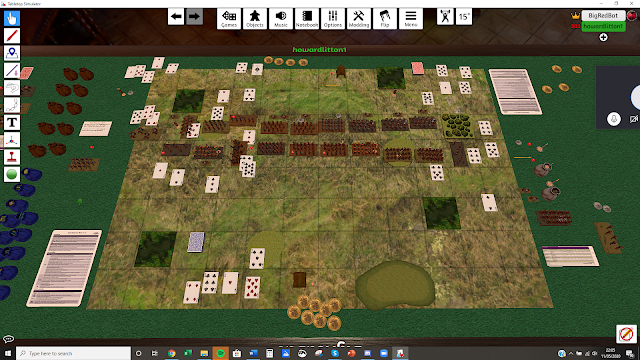Toggle the microphone button

(613, 119)
